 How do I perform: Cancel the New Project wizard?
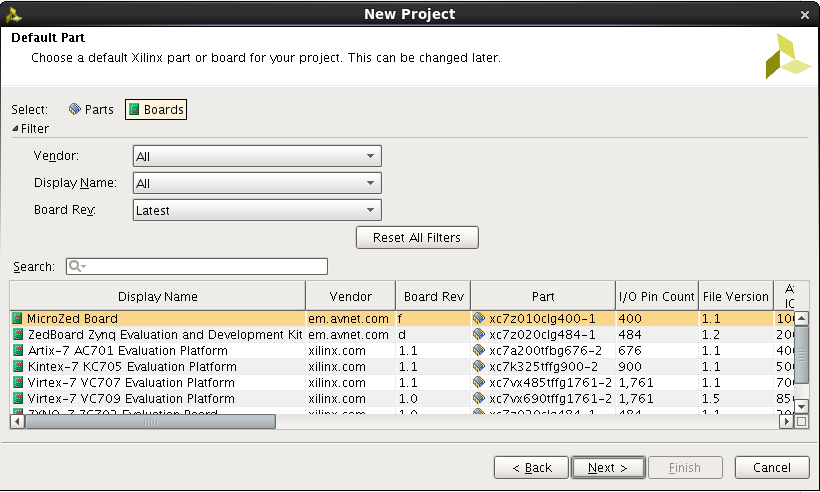[772, 467]
